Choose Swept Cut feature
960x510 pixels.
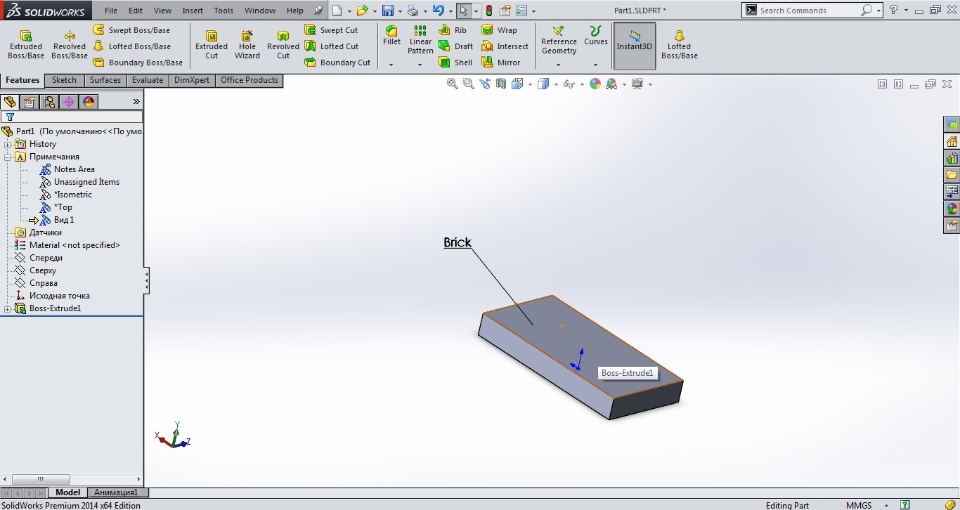click(x=331, y=30)
